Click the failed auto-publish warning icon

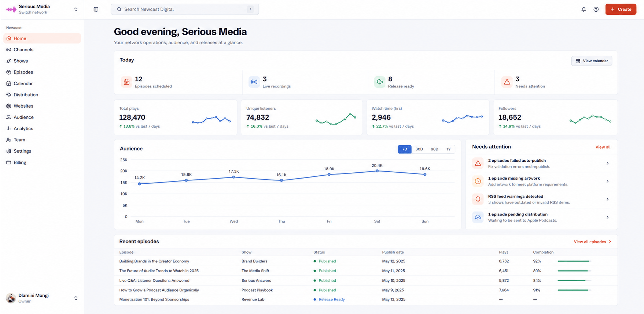click(478, 163)
